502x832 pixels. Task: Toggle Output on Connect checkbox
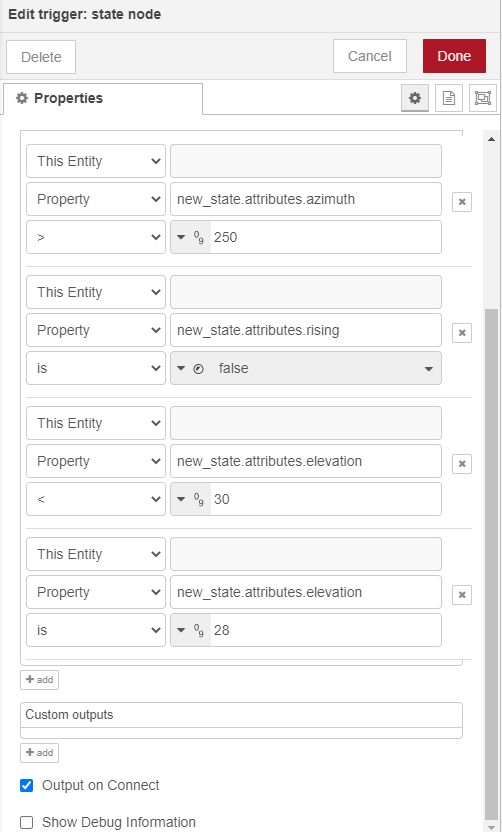click(27, 785)
